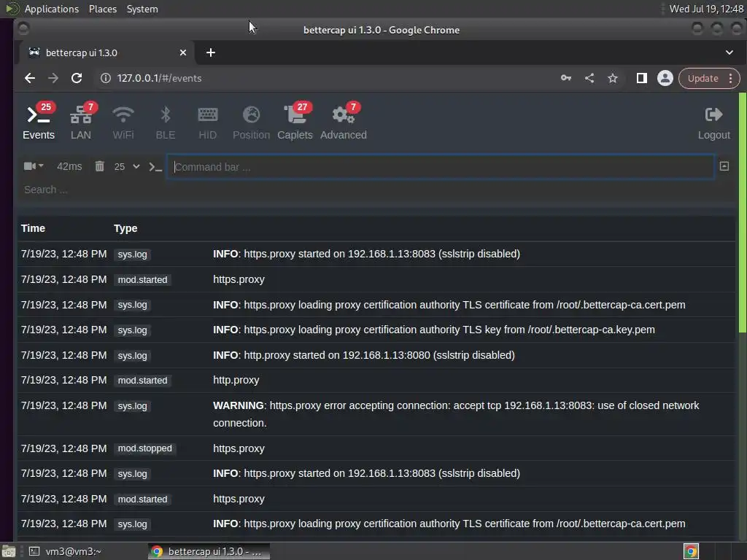Open the System menu

coord(142,9)
